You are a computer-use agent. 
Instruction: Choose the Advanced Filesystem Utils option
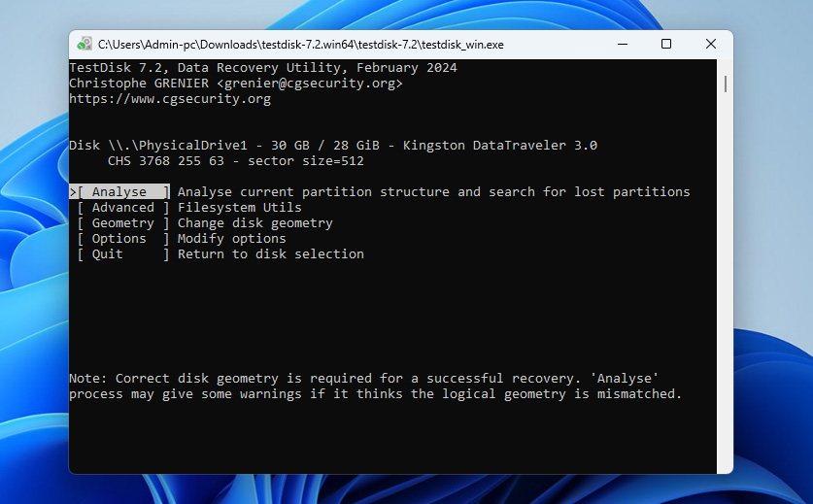point(123,208)
